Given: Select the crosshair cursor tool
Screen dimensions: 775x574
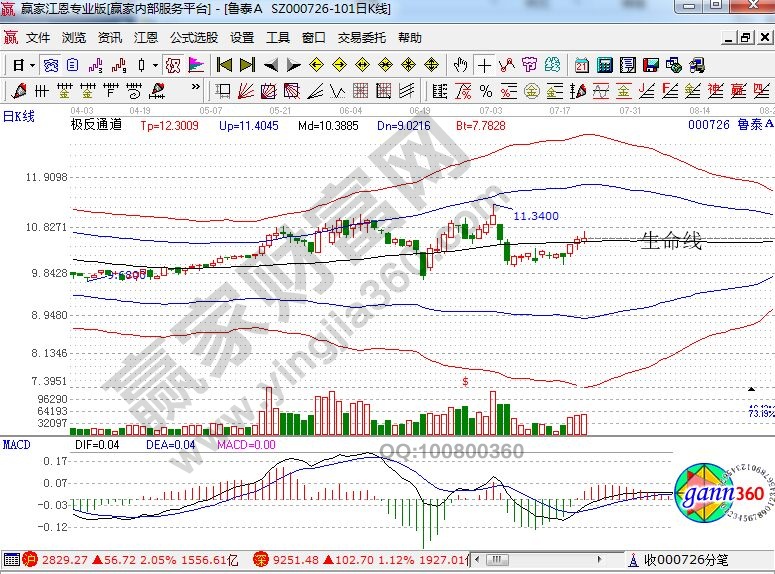Looking at the screenshot, I should click(485, 65).
